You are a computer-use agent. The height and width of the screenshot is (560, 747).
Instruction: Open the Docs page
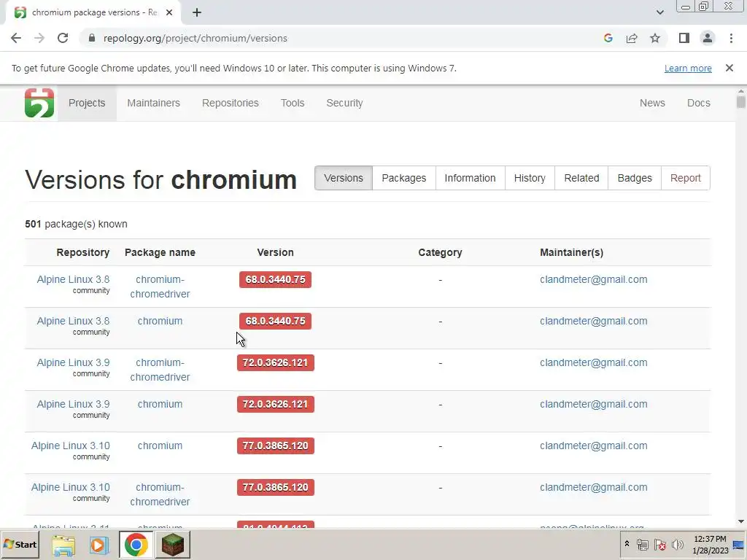(x=698, y=103)
